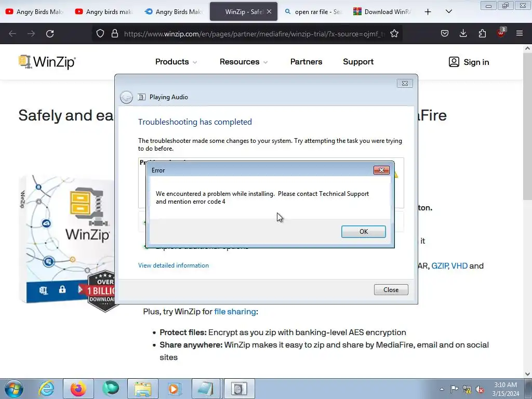Open the Firefox downloads panel
Image resolution: width=532 pixels, height=399 pixels.
pyautogui.click(x=463, y=34)
